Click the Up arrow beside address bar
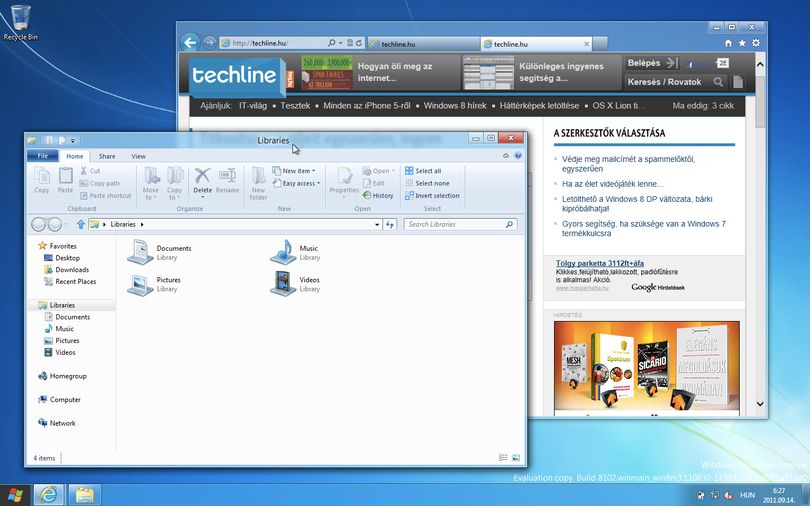This screenshot has height=506, width=810. tap(81, 224)
